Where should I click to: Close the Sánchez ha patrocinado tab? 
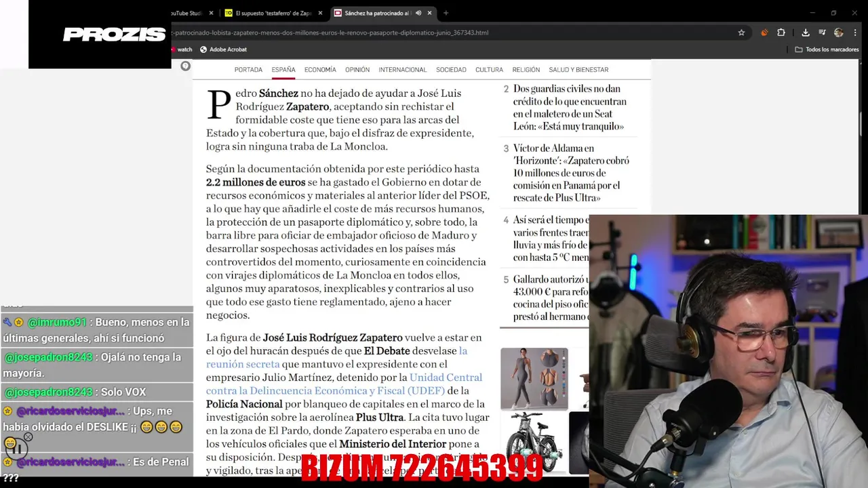pyautogui.click(x=429, y=13)
